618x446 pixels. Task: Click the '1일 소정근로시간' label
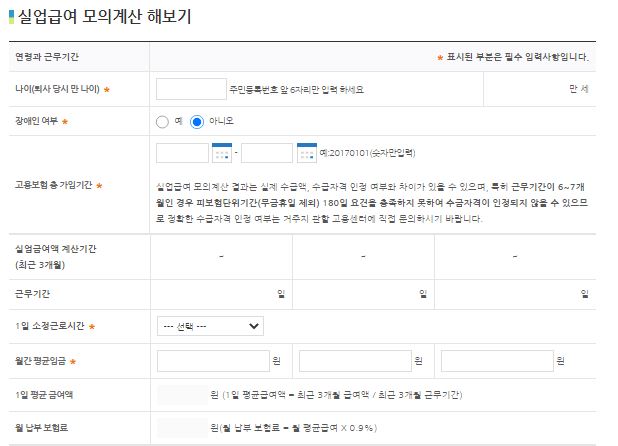(50, 326)
